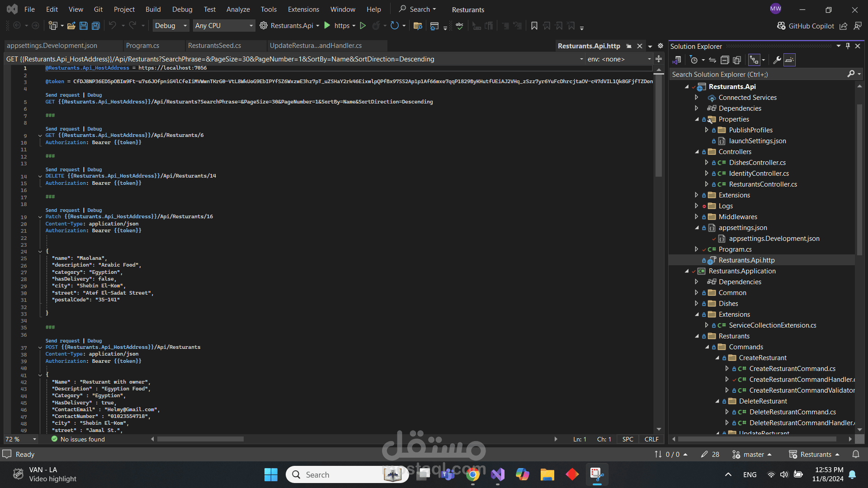Click the bookmark icon in toolbar
The width and height of the screenshot is (868, 488).
(x=534, y=26)
